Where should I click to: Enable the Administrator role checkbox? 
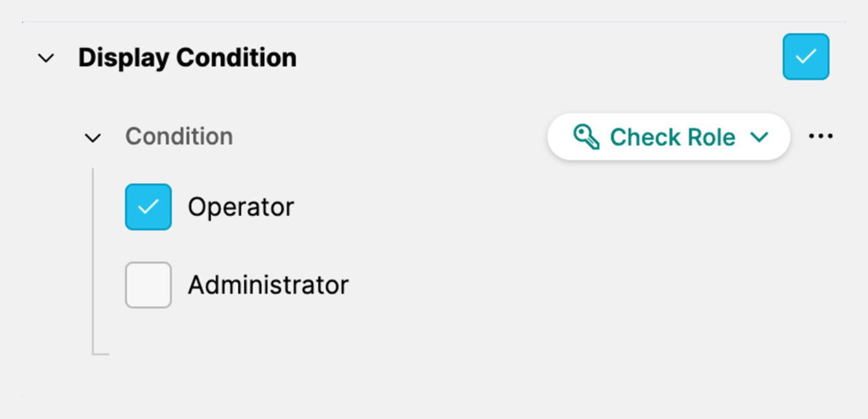pyautogui.click(x=148, y=285)
